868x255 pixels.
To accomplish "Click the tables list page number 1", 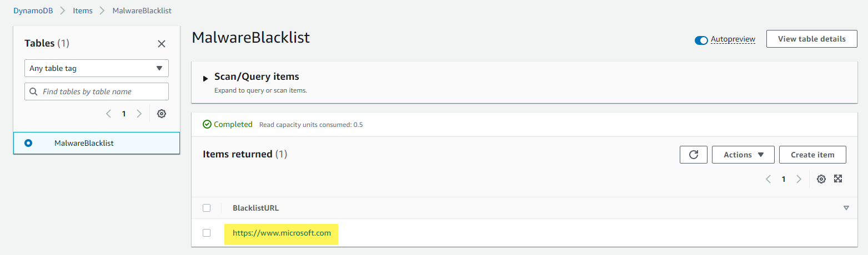I will 124,114.
